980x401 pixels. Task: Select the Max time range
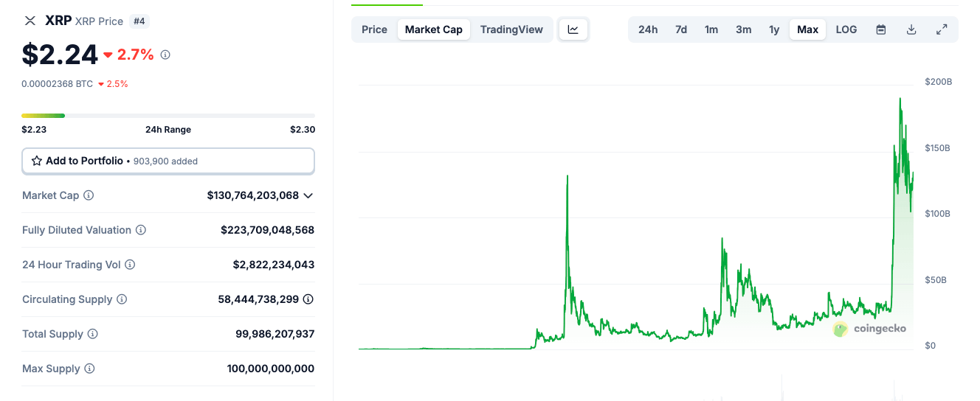pyautogui.click(x=808, y=29)
